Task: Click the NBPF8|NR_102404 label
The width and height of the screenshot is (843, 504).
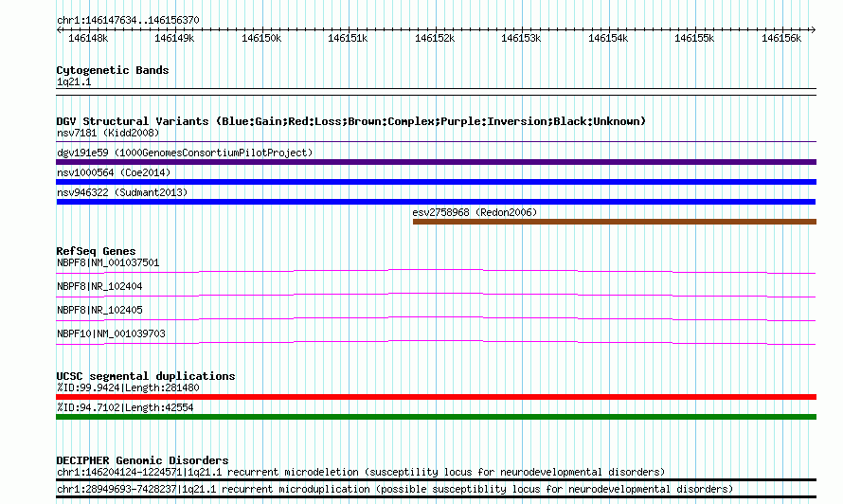Action: click(99, 286)
